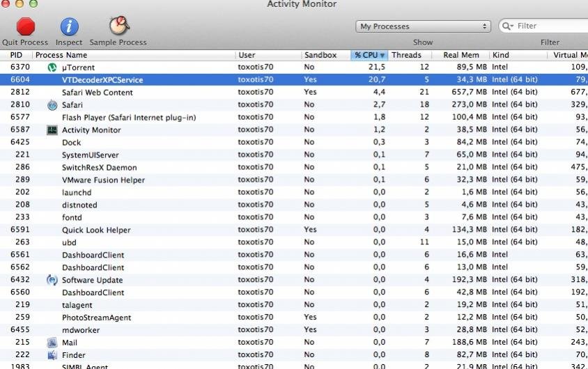Click the Sample Process magnifier icon
Screen dimensions: 588x369
[118, 26]
